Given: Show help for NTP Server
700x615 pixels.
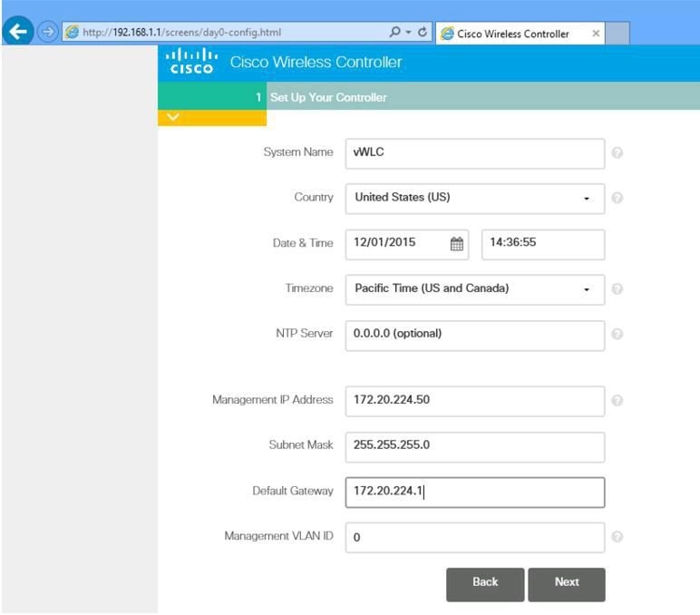Looking at the screenshot, I should coord(617,334).
